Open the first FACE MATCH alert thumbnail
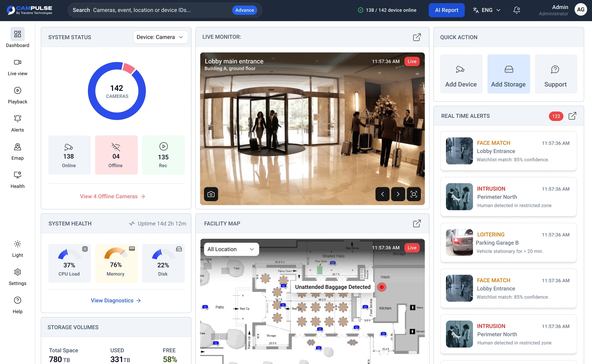The image size is (592, 364). (x=459, y=151)
